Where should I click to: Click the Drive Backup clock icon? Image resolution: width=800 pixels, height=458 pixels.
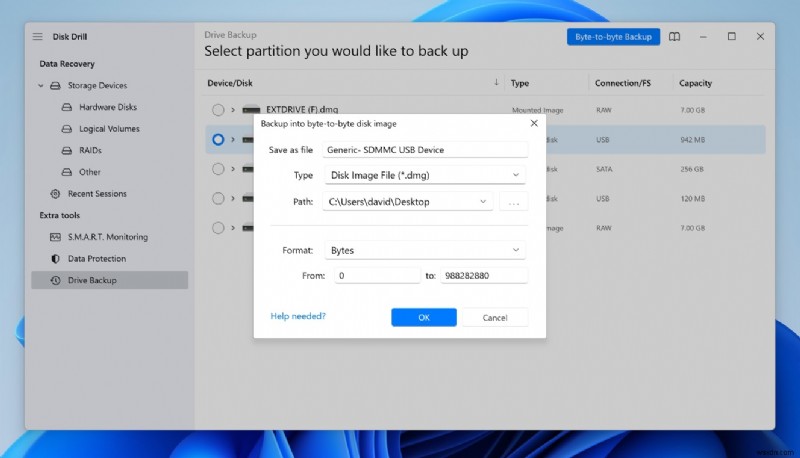click(55, 281)
